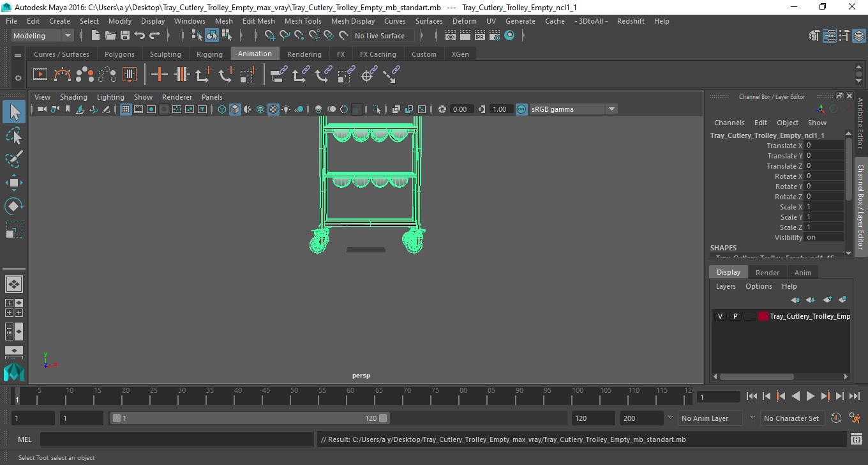Image resolution: width=868 pixels, height=465 pixels.
Task: Select the Paint Selection tool
Action: point(14,158)
